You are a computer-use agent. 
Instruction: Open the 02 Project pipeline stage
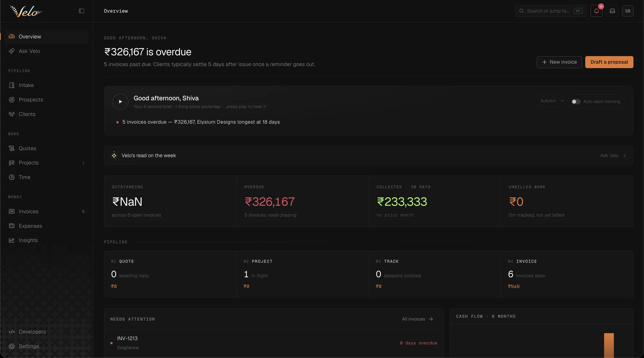tap(303, 274)
